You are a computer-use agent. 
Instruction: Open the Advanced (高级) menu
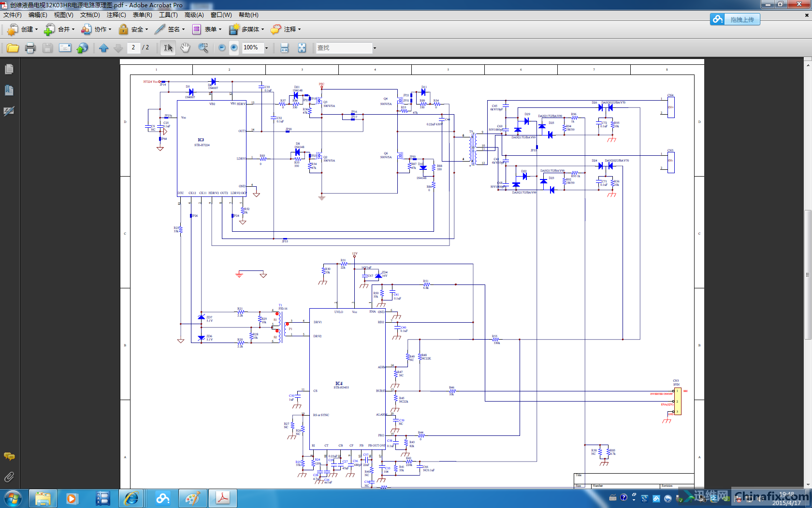pos(194,15)
